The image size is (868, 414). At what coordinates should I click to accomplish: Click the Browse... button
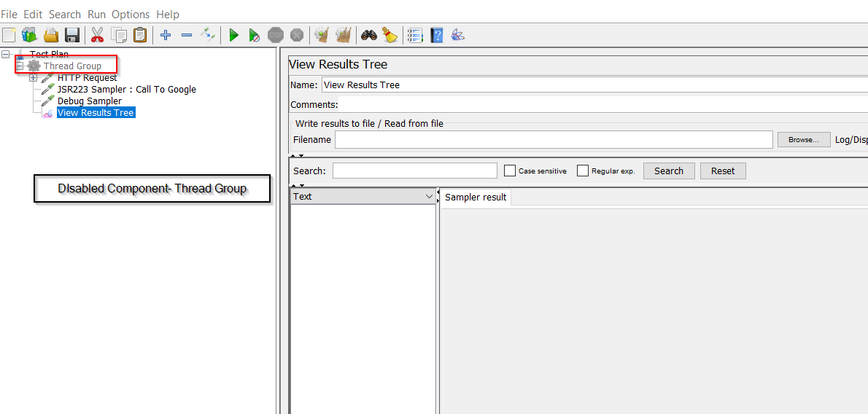[x=804, y=140]
